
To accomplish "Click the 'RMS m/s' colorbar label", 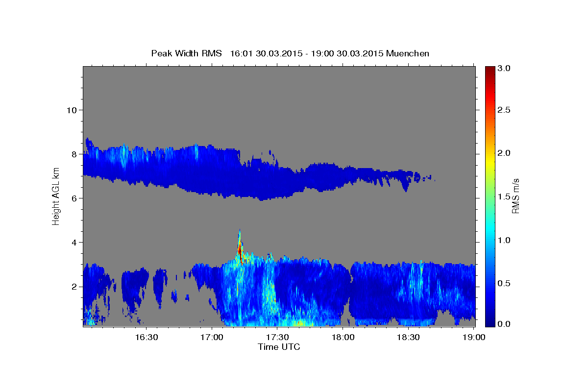I will (x=515, y=196).
